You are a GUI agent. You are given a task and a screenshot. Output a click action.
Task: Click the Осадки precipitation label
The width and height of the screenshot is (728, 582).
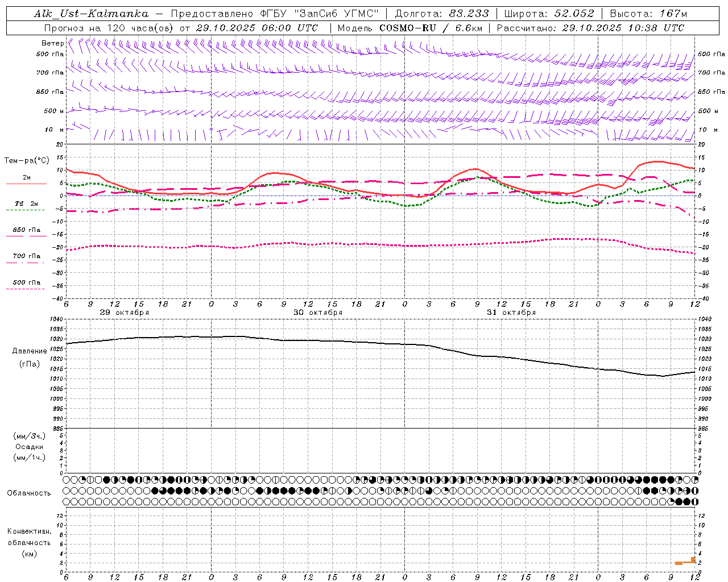pyautogui.click(x=30, y=447)
